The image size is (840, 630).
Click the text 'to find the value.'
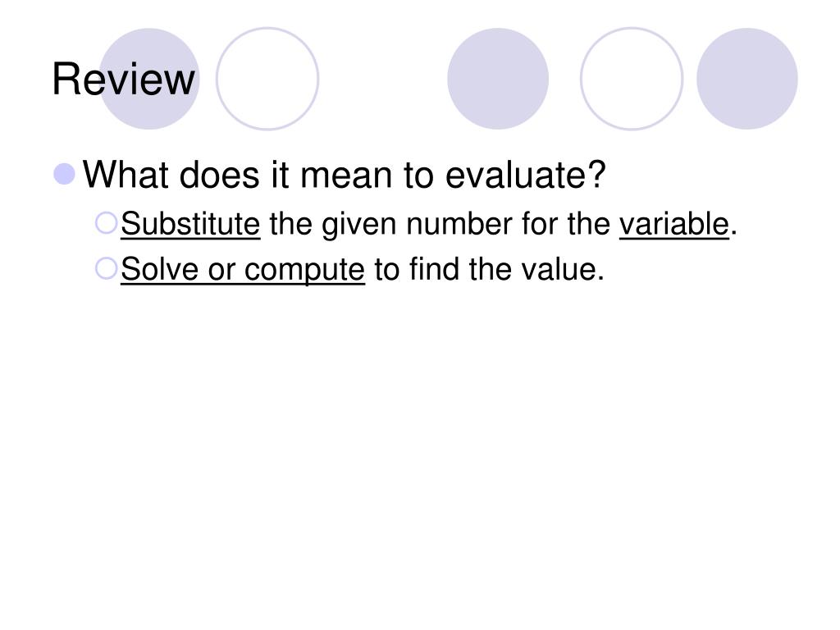tap(489, 269)
